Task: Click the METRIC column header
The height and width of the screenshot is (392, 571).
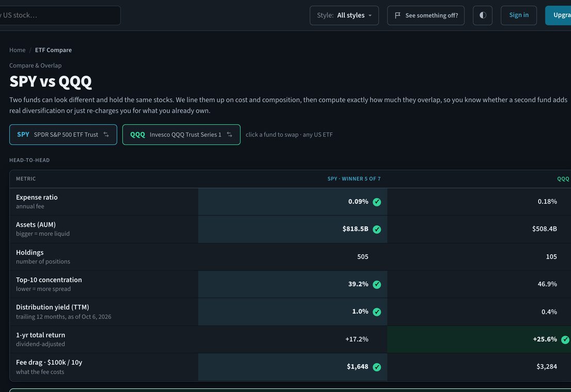Action: 26,178
